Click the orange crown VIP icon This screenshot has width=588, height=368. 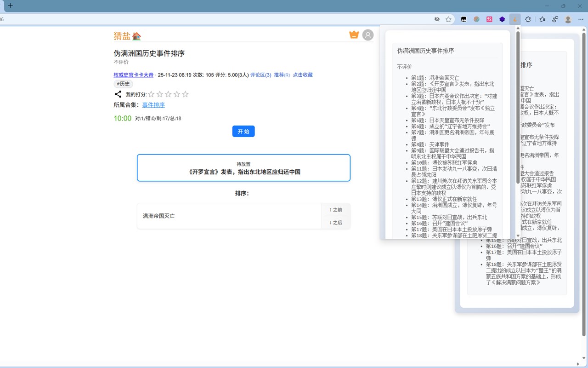354,34
